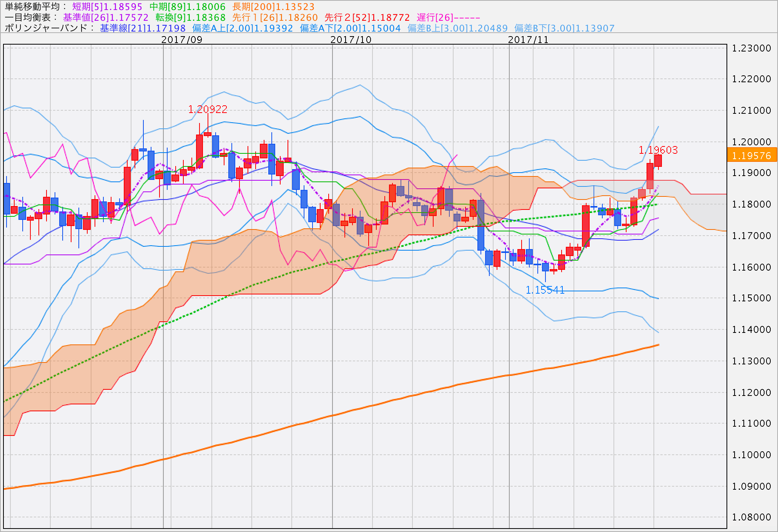Screen dimensions: 778x532
Task: Click the 1.09000 price axis label
Action: [751, 486]
